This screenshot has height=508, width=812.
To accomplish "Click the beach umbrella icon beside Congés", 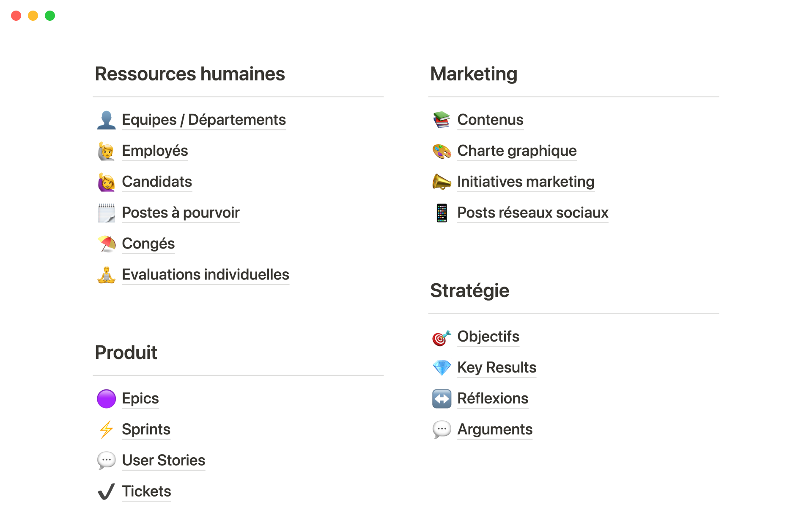I will coord(106,244).
